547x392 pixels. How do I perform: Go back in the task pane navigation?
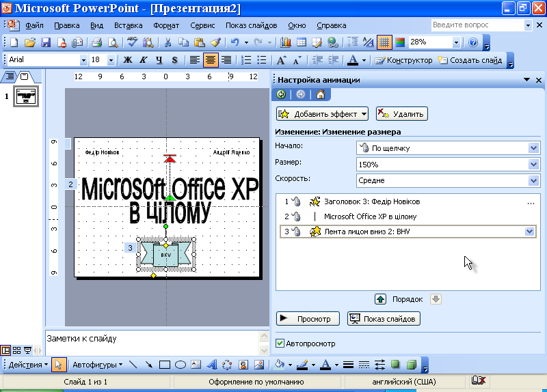click(x=281, y=94)
